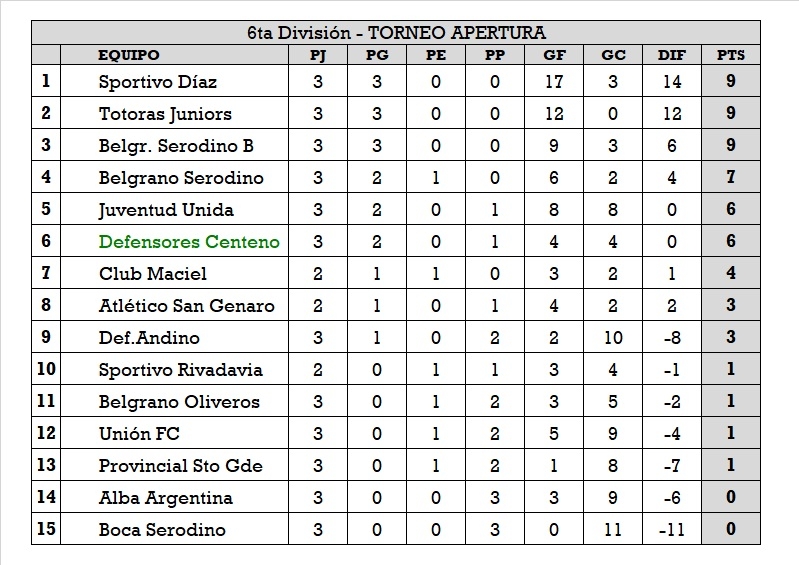This screenshot has height=565, width=799.
Task: Select the PTS column header
Action: 731,55
